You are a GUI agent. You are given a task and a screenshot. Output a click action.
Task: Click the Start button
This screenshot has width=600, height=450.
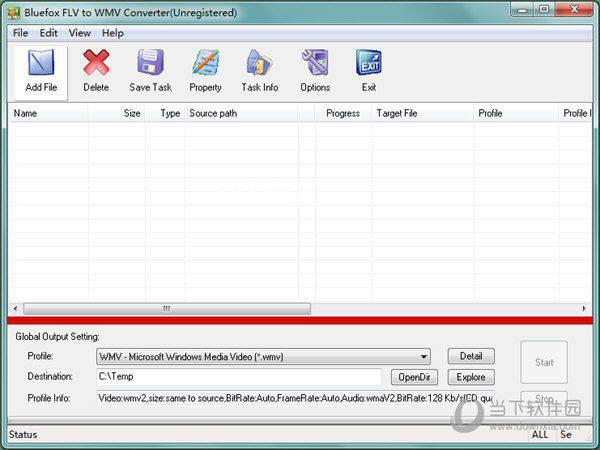tap(544, 362)
